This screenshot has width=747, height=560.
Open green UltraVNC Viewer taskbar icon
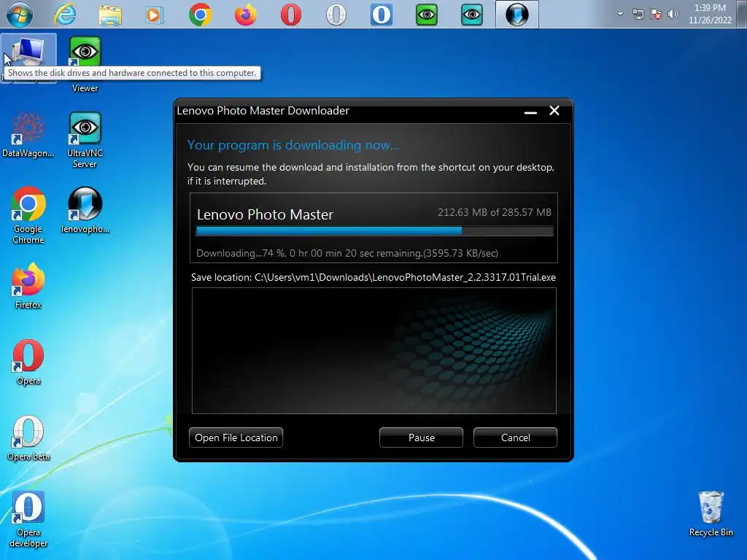pos(426,15)
